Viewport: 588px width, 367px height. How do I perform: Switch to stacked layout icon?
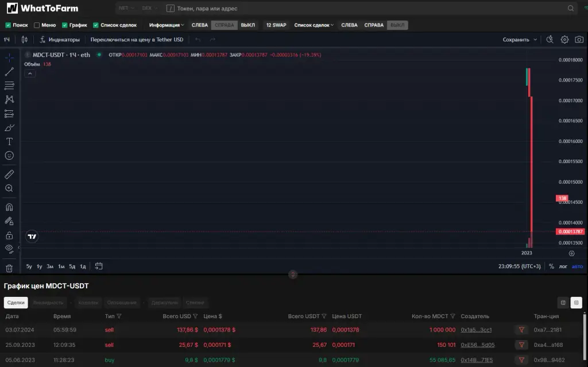point(577,303)
